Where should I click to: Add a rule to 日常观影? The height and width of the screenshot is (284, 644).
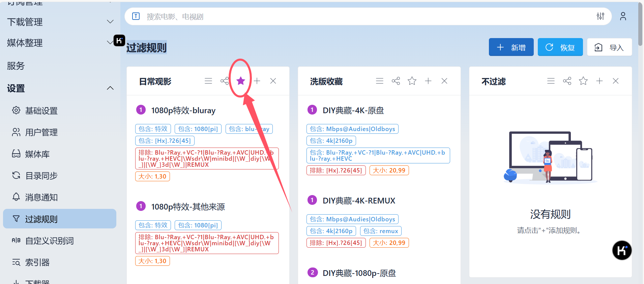257,81
